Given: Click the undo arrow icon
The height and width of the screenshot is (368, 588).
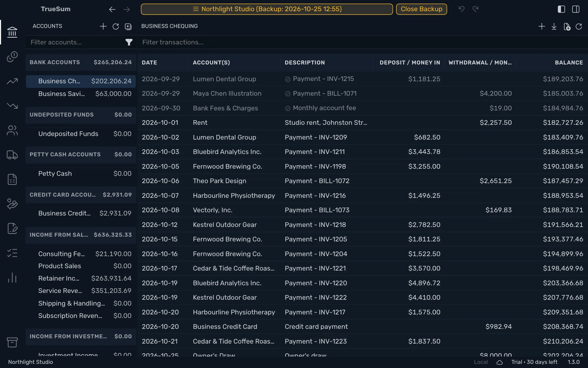Looking at the screenshot, I should point(462,9).
